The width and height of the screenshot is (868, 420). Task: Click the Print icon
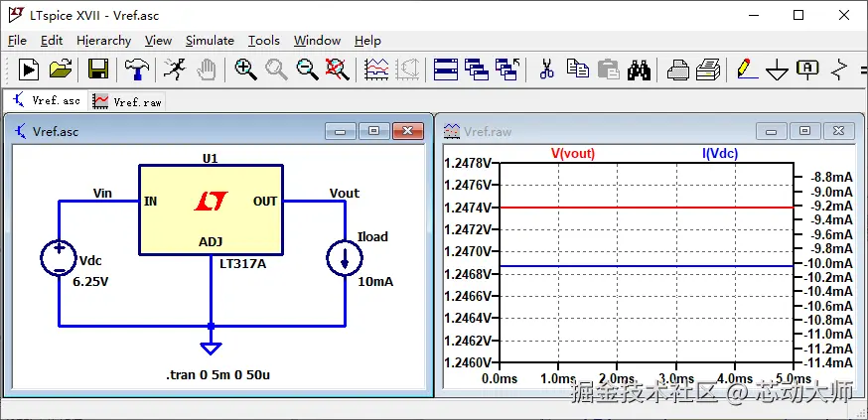pos(677,70)
